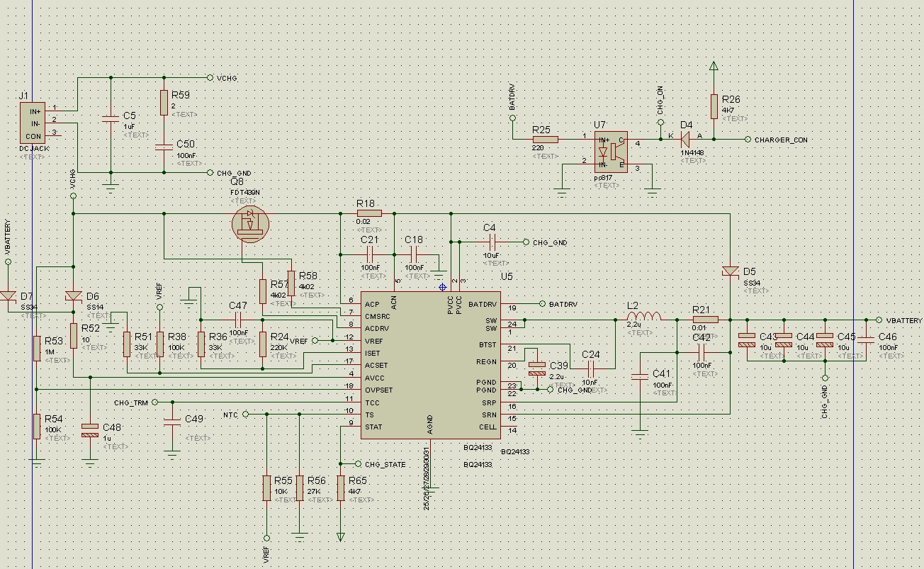Select the D4 diode symbol

click(685, 140)
